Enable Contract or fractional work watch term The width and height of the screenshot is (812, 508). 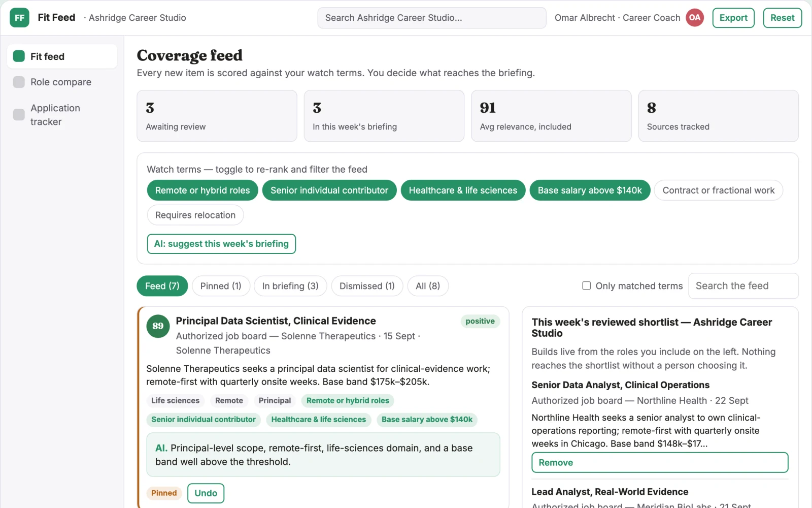[x=719, y=190]
